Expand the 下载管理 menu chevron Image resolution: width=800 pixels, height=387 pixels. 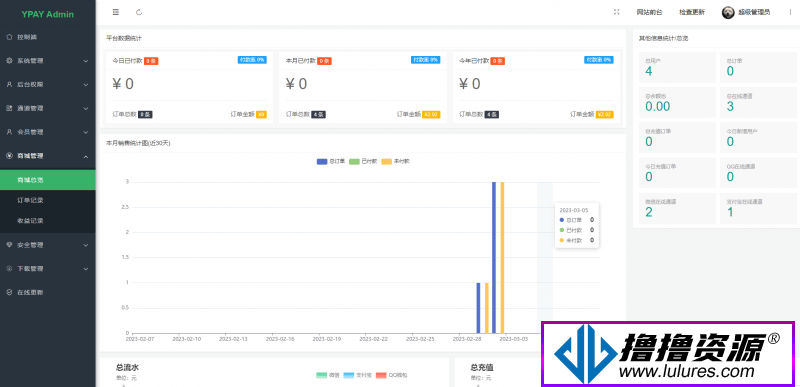click(86, 269)
